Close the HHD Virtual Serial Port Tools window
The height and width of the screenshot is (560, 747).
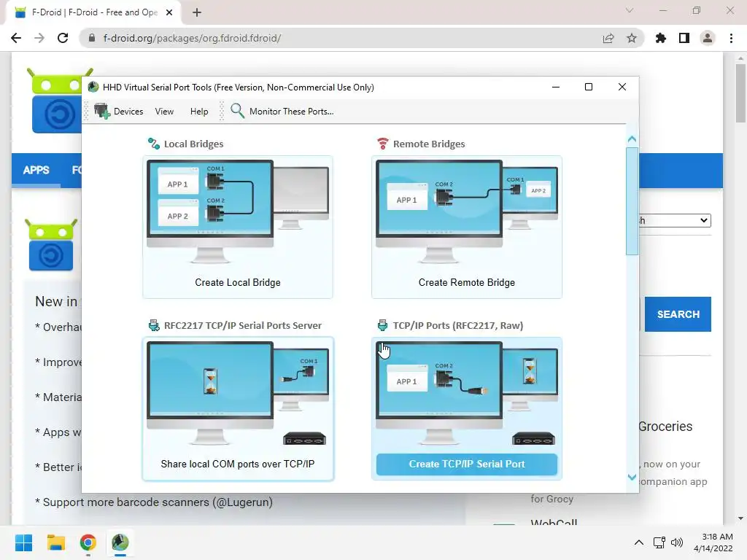point(622,87)
